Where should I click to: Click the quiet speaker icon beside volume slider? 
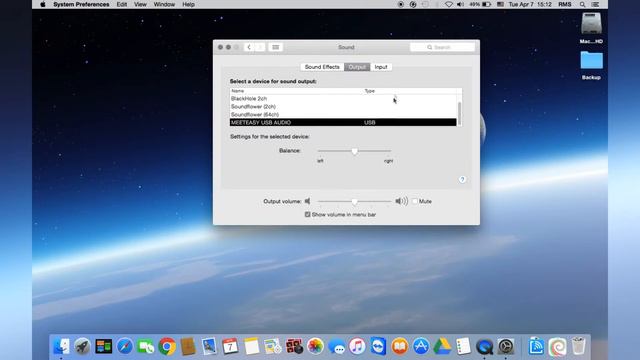308,201
